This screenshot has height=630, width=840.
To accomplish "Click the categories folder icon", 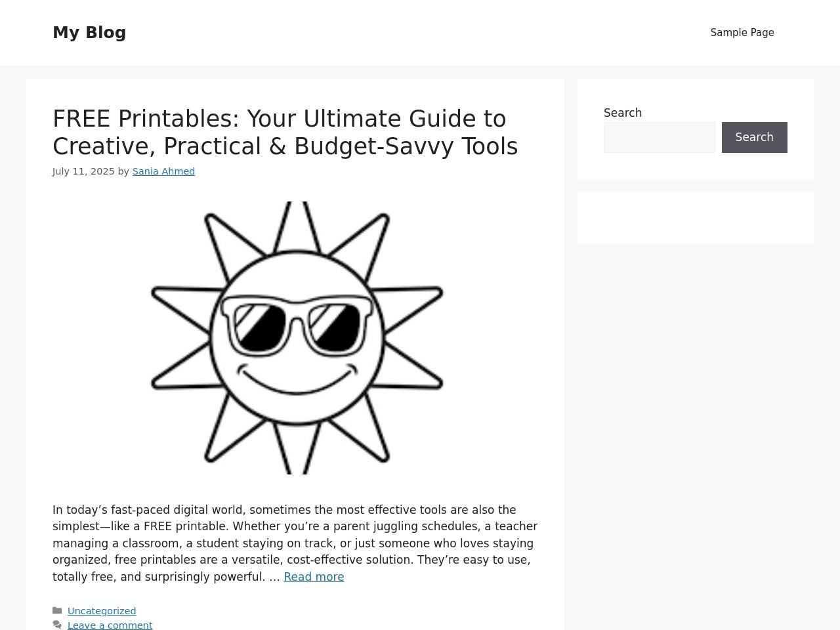I will [57, 611].
